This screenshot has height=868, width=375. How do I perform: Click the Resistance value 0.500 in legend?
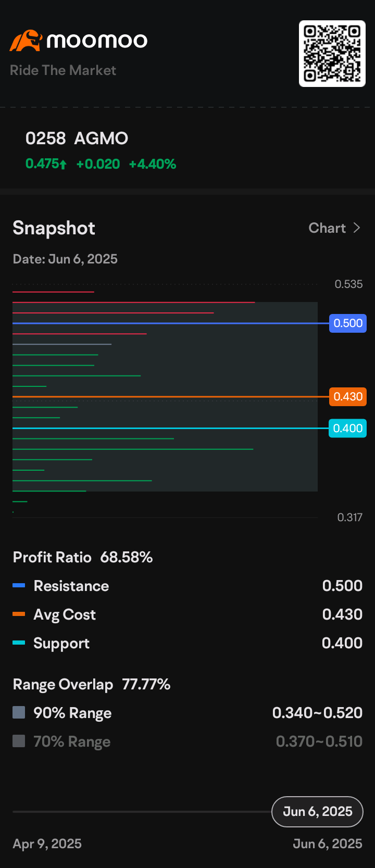pyautogui.click(x=342, y=586)
